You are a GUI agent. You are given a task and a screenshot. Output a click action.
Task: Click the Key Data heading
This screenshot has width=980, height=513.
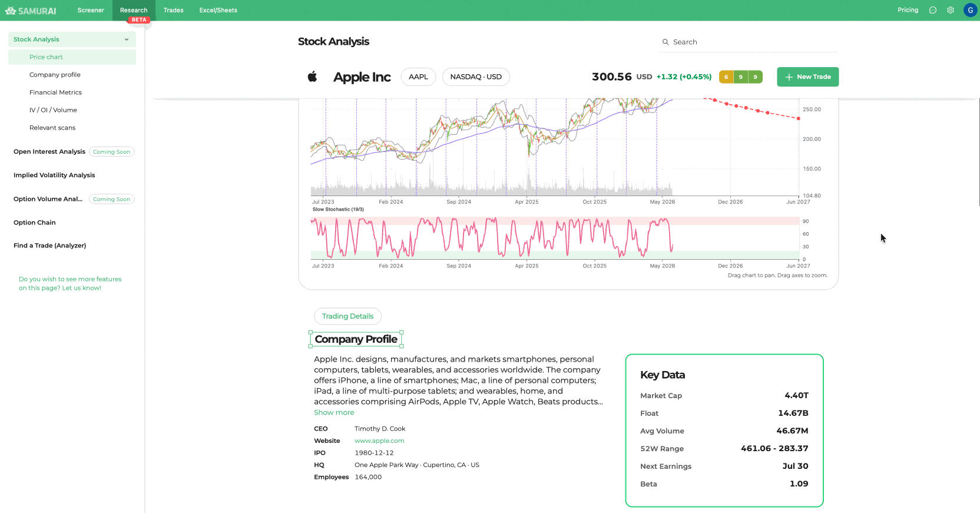click(663, 375)
